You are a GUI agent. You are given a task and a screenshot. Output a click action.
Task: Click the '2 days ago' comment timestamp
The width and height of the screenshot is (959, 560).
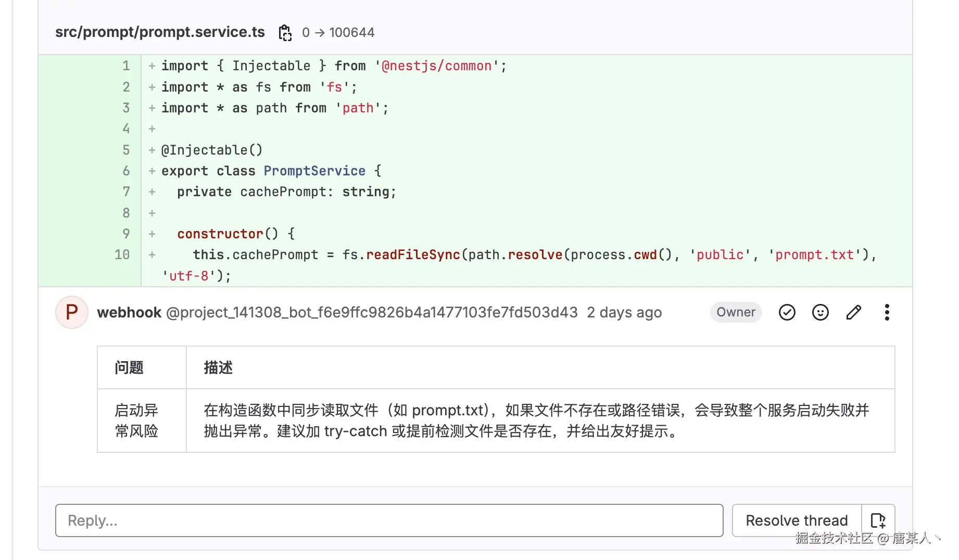624,312
